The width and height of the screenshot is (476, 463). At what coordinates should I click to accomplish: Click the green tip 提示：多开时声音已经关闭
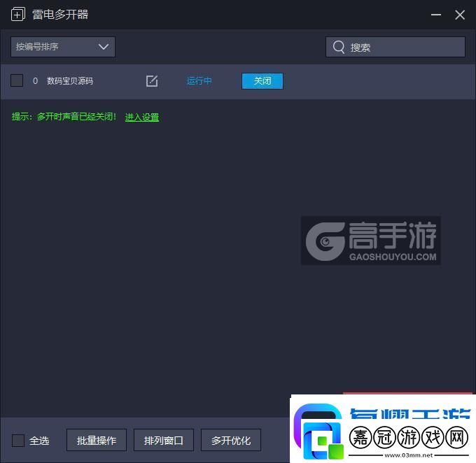[x=64, y=117]
